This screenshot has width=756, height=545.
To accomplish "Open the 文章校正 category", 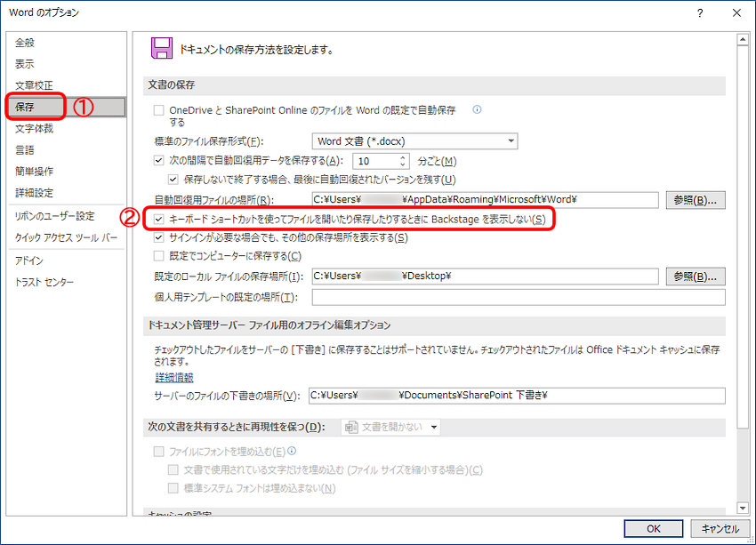I will click(x=34, y=85).
